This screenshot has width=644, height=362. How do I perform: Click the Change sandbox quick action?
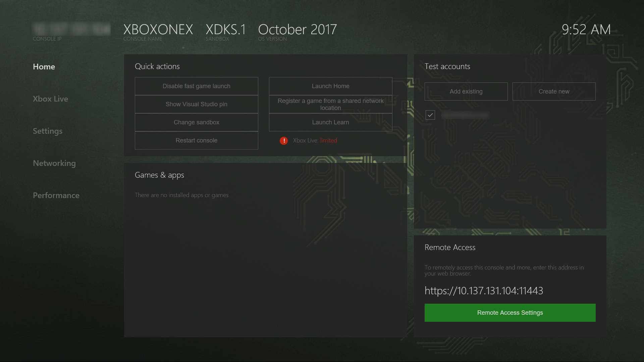pyautogui.click(x=196, y=122)
